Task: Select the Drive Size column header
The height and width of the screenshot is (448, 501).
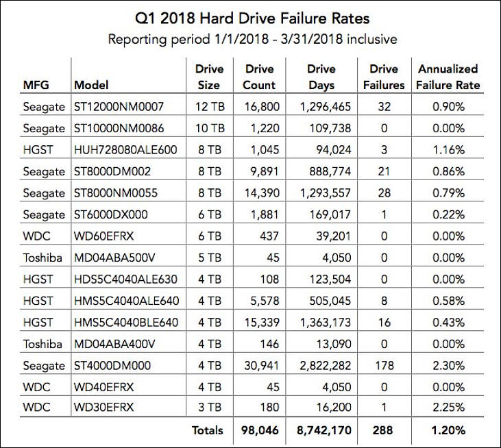Action: (x=209, y=77)
